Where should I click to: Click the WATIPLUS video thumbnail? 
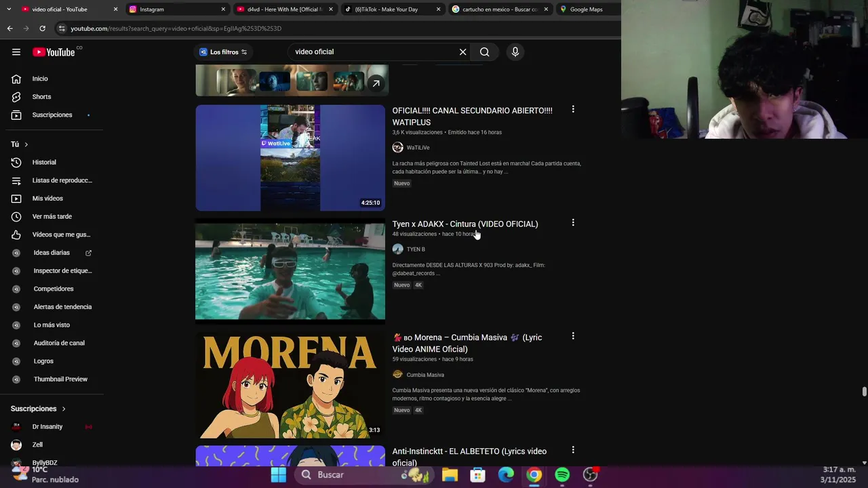[290, 158]
